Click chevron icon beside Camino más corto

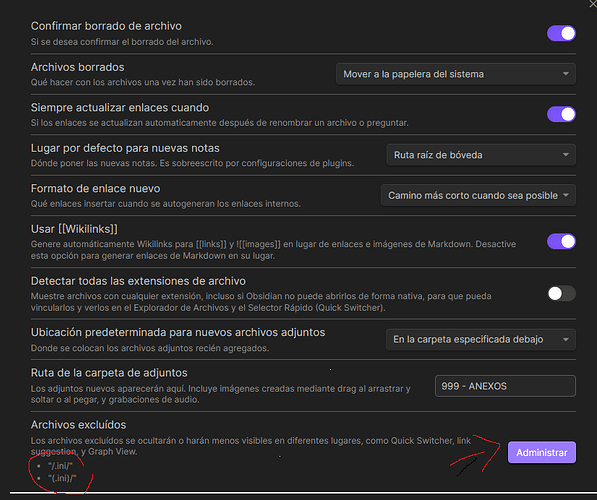[x=566, y=195]
